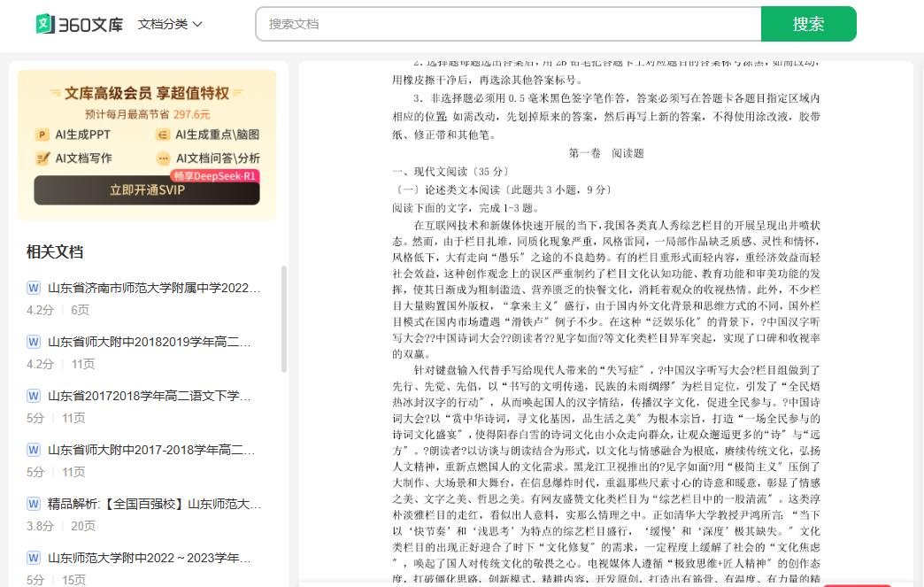Click the 文库高级会员 享超值特权 banner title
The image size is (924, 587).
147,93
